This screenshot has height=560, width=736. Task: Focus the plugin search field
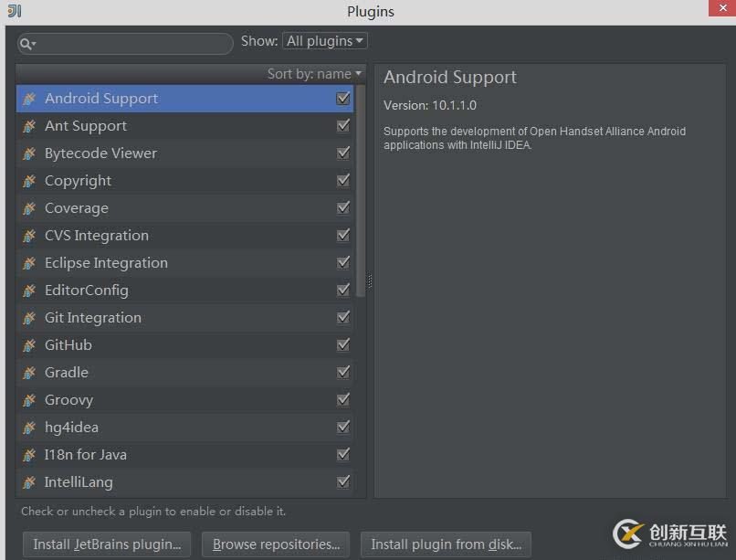(x=125, y=44)
